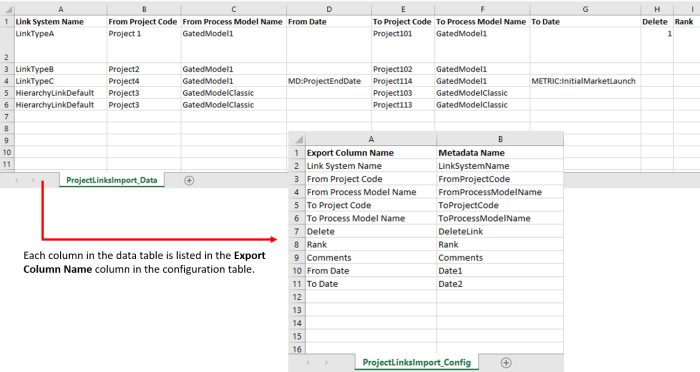Select 'Delete' cell in config column A
The image size is (700, 372).
tap(371, 231)
